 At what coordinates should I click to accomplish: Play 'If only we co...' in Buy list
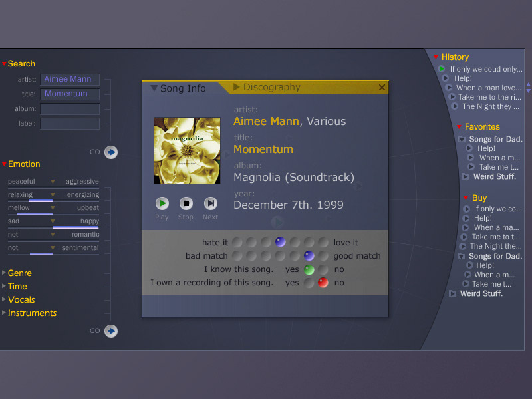[x=467, y=209]
